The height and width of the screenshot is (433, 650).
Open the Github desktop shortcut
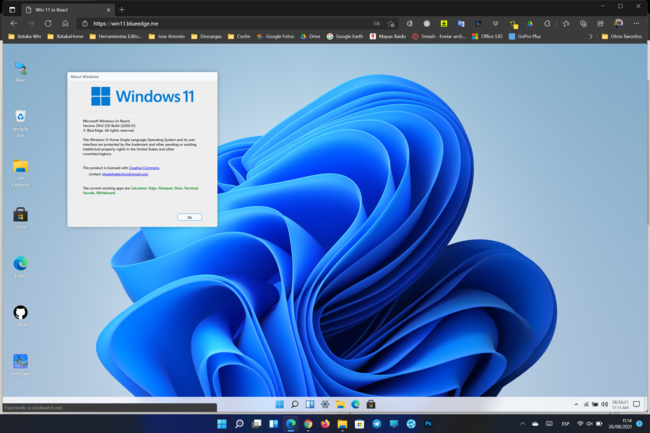click(20, 316)
